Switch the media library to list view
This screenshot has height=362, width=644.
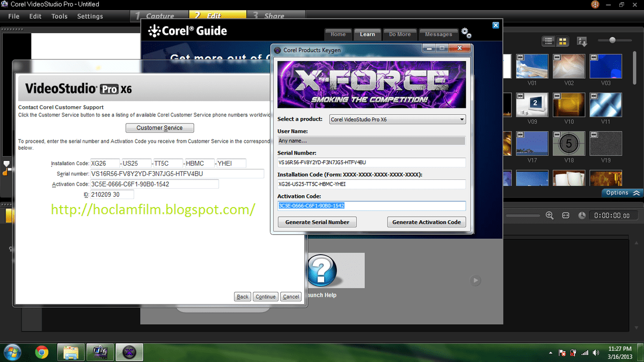click(548, 41)
